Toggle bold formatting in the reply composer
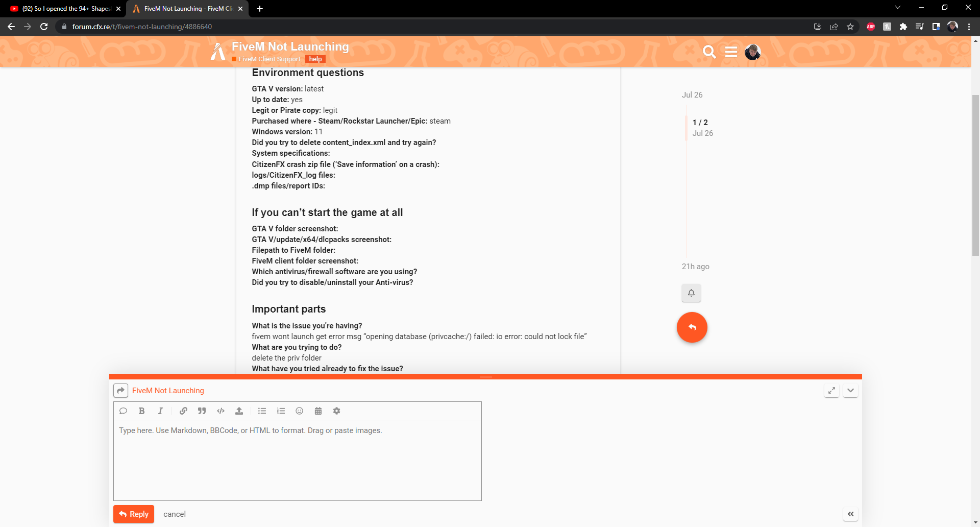Screen dimensions: 980x527 point(142,411)
